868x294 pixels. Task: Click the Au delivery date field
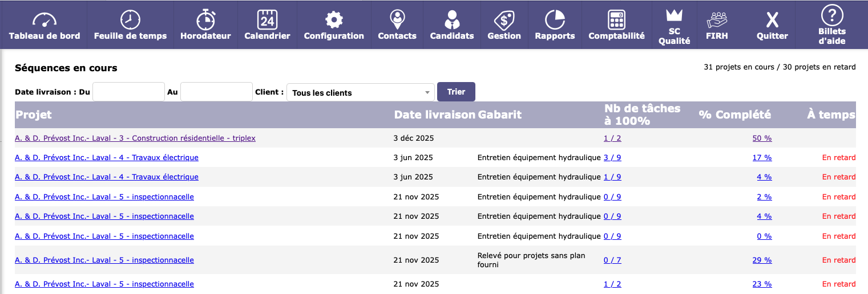(x=216, y=92)
